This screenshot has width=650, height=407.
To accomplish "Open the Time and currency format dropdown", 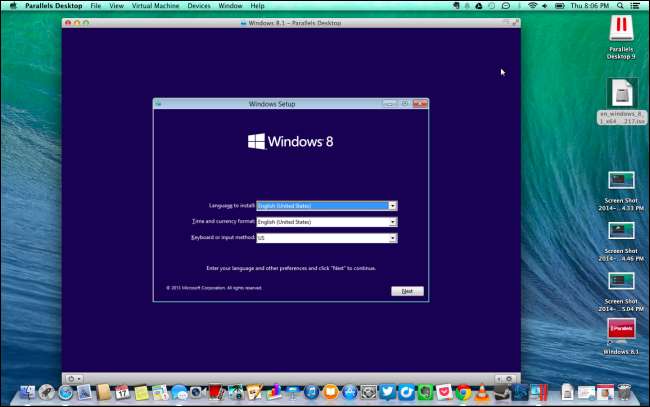I will tap(327, 222).
